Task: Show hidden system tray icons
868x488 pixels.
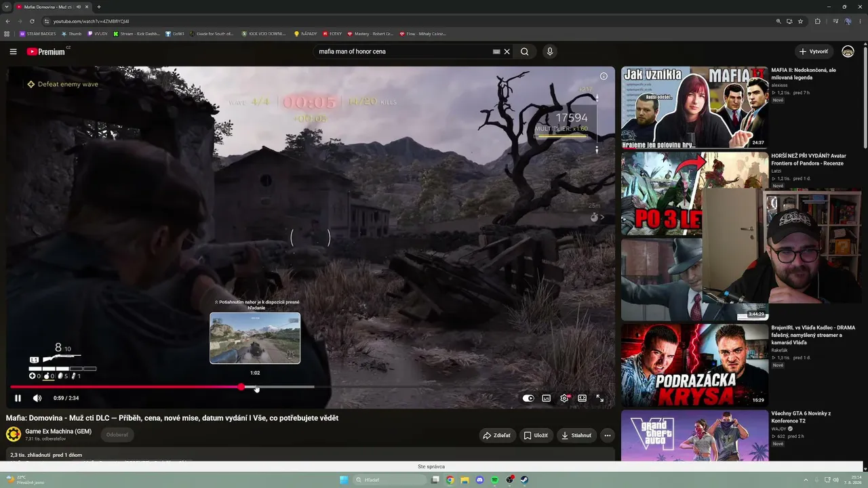Action: point(806,480)
